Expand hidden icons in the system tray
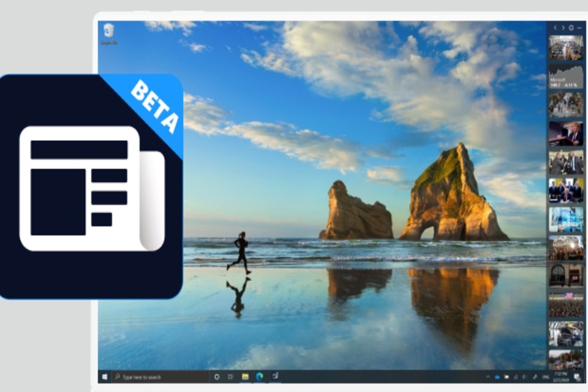The width and height of the screenshot is (588, 392). coord(488,377)
